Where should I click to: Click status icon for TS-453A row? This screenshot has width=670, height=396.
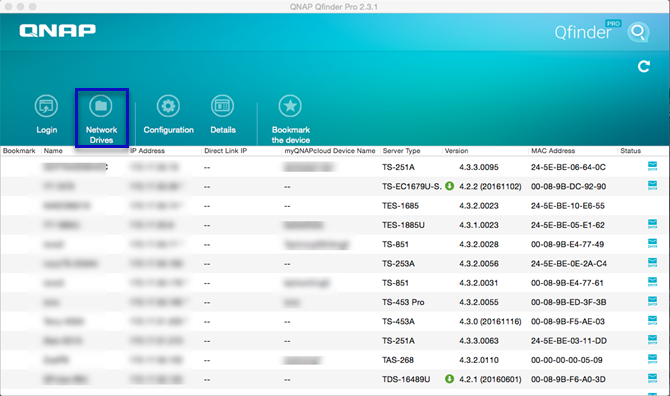(652, 320)
